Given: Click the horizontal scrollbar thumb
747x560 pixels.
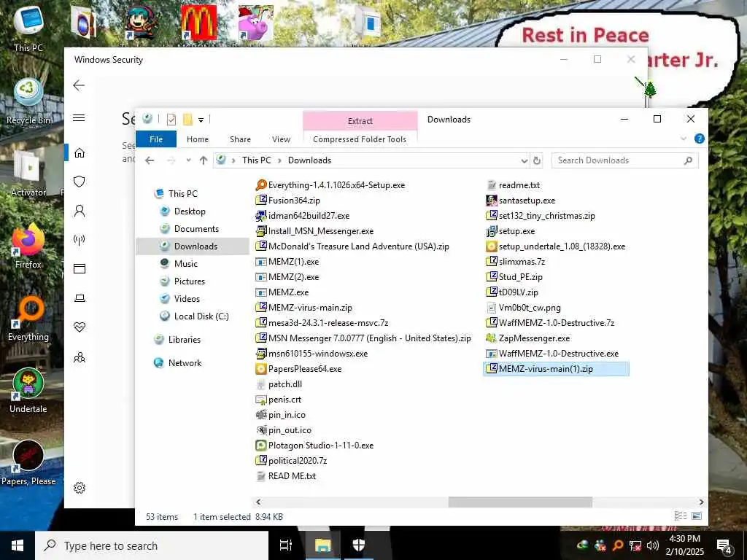Looking at the screenshot, I should (x=520, y=502).
